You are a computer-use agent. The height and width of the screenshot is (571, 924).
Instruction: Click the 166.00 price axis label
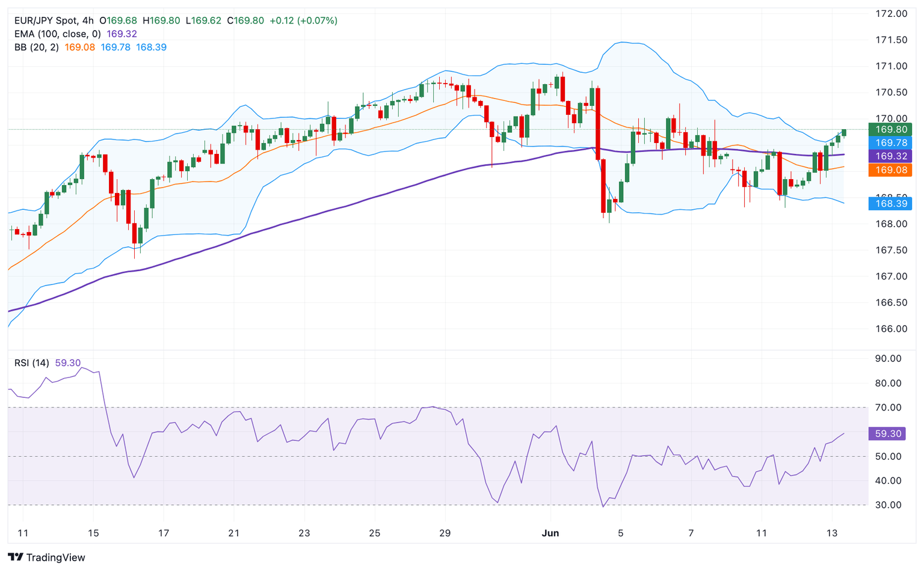pos(891,329)
